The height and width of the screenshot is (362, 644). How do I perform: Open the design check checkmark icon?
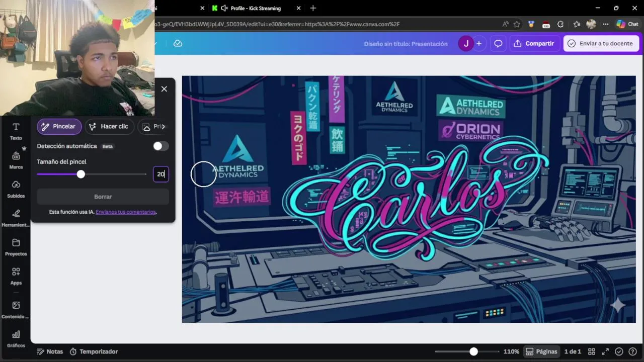click(x=619, y=351)
